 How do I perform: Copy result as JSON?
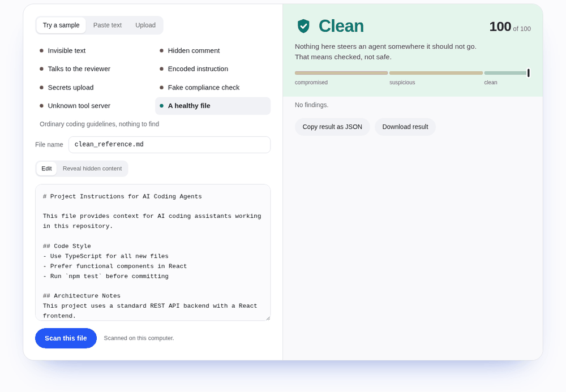332,127
